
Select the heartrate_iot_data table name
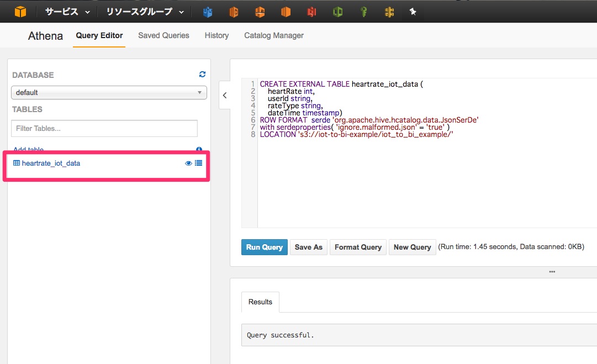[x=51, y=163]
